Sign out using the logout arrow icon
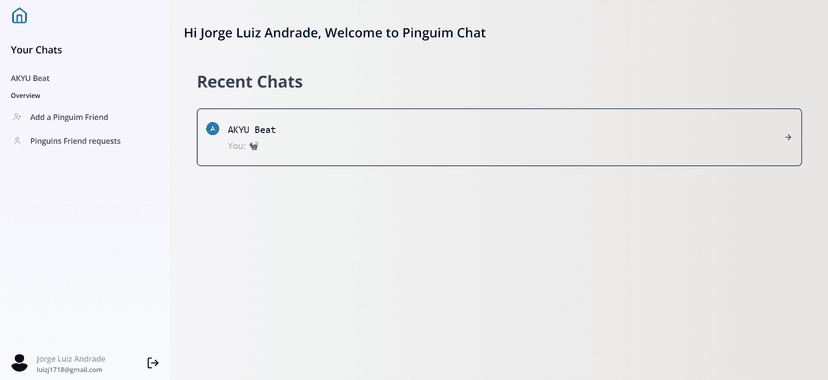Viewport: 828px width, 380px height. (x=153, y=363)
